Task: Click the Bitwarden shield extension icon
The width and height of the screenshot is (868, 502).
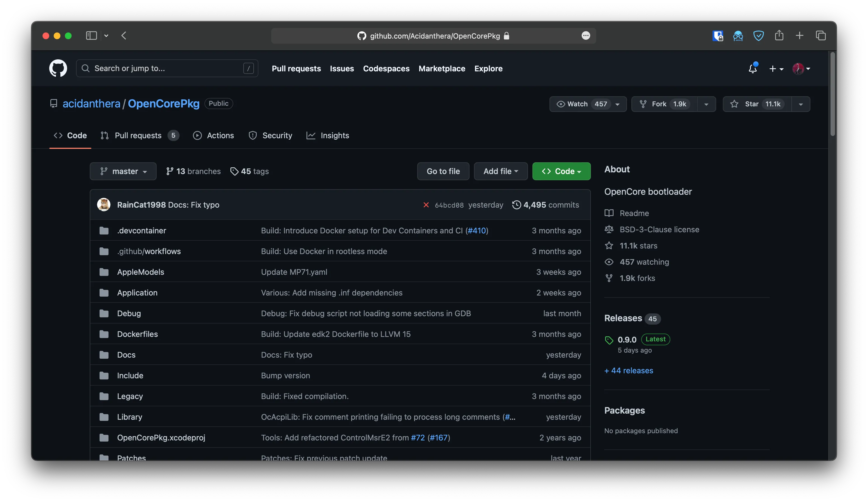Action: coord(718,36)
